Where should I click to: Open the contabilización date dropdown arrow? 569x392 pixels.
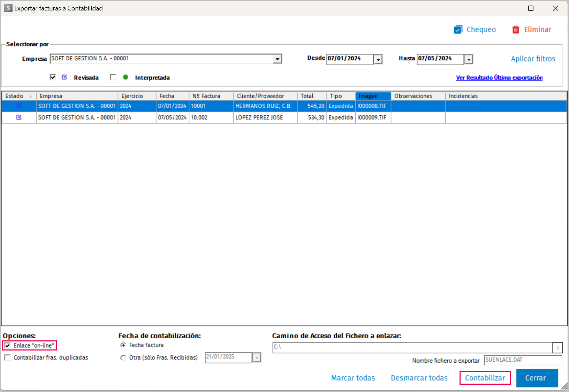pos(257,358)
